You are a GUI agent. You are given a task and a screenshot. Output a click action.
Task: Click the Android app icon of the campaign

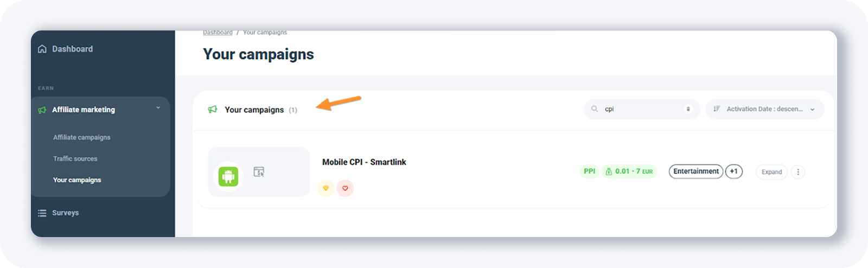228,176
